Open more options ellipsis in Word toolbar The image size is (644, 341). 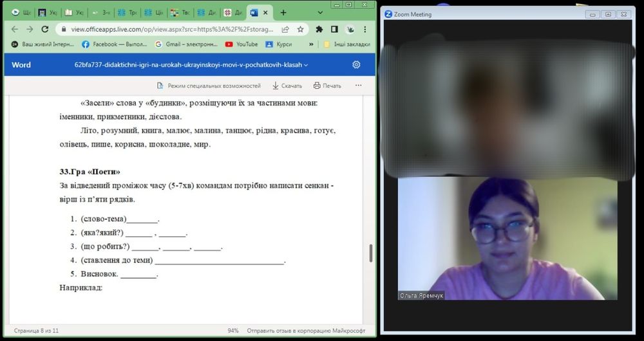tap(359, 86)
